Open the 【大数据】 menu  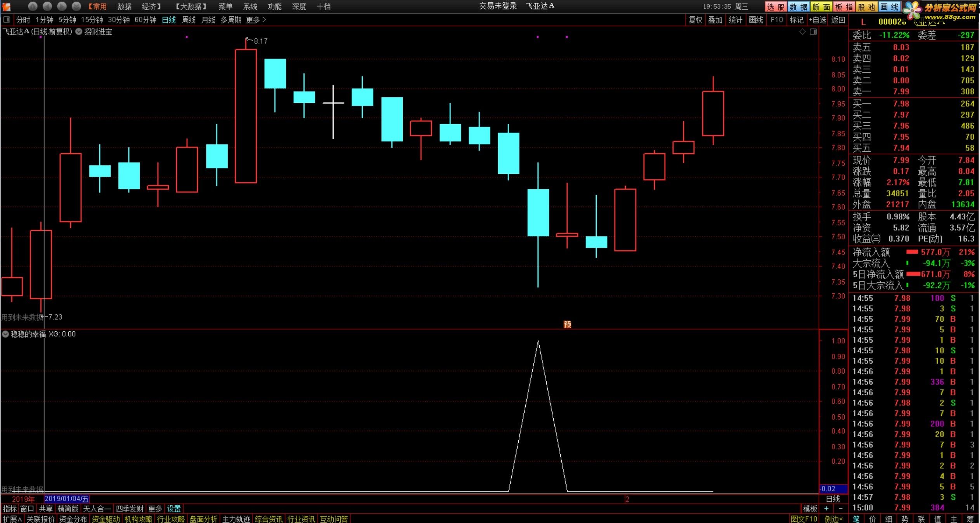coord(190,7)
